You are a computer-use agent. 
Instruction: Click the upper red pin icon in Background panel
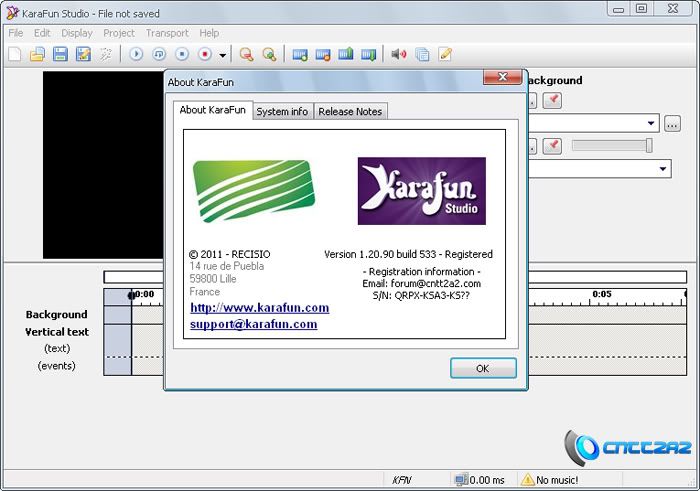(552, 100)
